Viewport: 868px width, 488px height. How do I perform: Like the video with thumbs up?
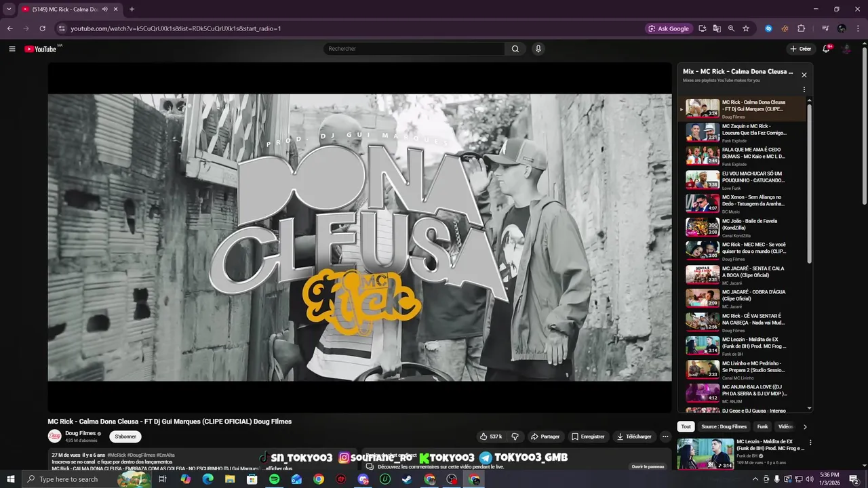coord(491,436)
